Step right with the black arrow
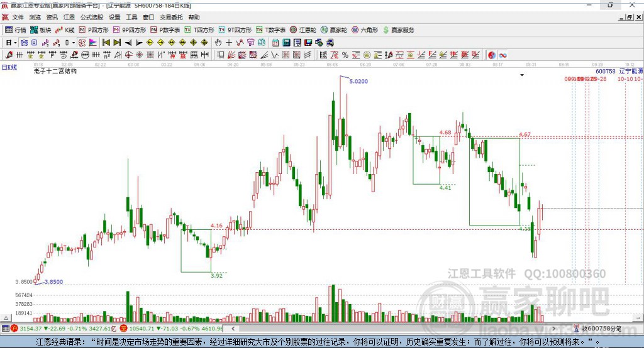644x348 pixels. (x=139, y=43)
